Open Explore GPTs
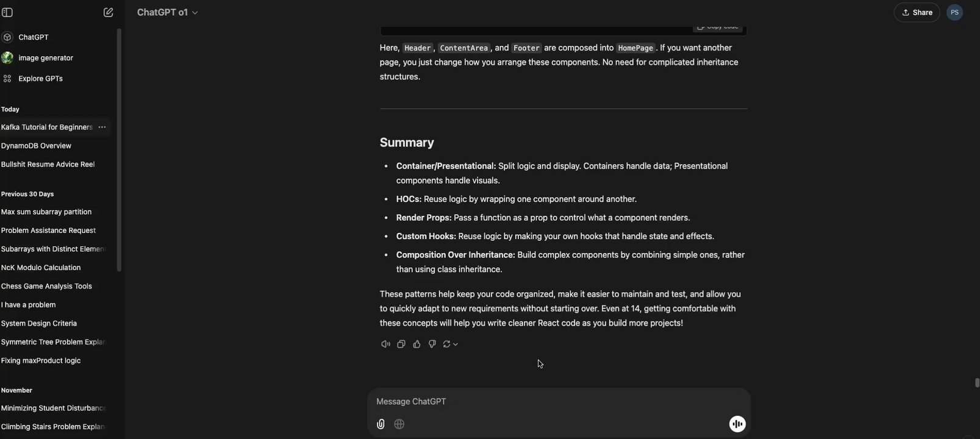Screen dimensions: 980x439 coord(40,79)
